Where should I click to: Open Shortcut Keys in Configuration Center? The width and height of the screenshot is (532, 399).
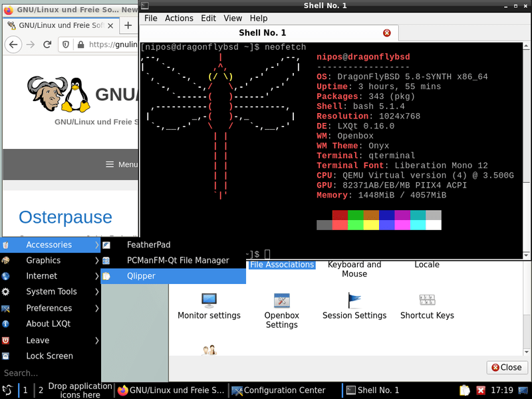point(427,306)
